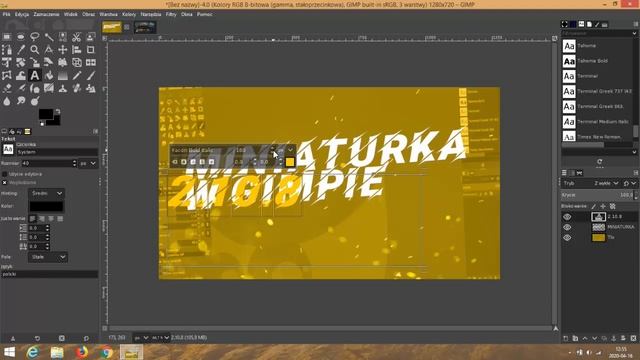Screen dimensions: 640x360
Task: Select the Dodge/Burn tool
Action: 35,101
